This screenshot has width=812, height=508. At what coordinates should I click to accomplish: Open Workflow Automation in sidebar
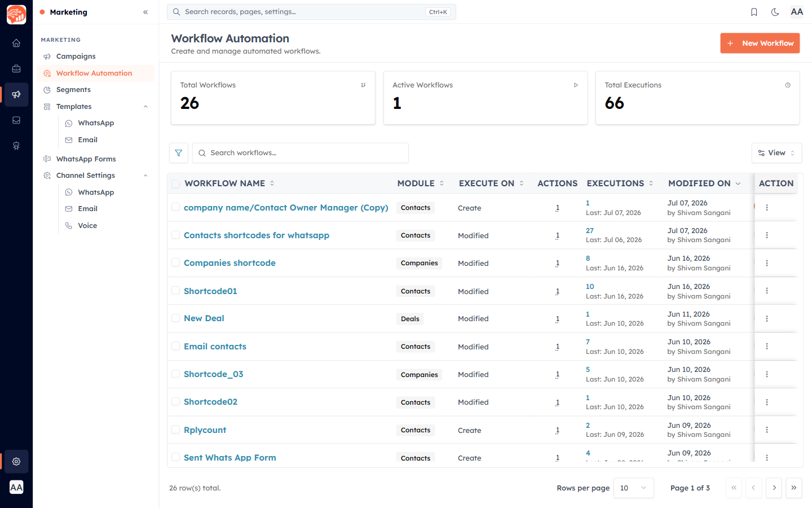[96, 73]
